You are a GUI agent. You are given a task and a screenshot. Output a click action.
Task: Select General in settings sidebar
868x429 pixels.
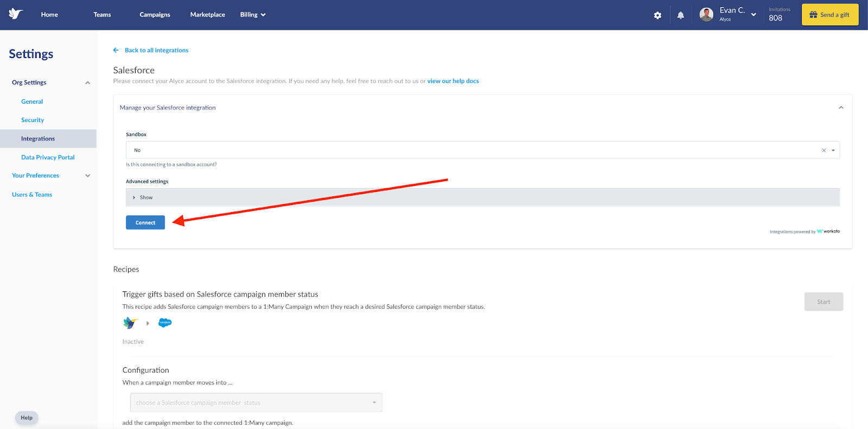tap(32, 101)
